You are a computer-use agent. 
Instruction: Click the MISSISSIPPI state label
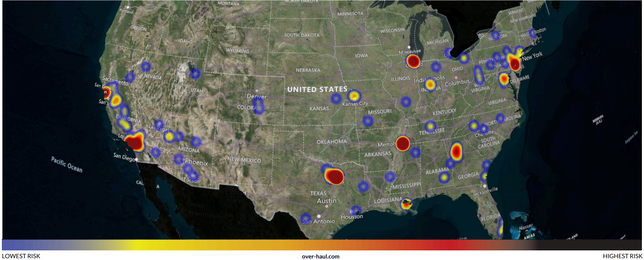point(407,186)
